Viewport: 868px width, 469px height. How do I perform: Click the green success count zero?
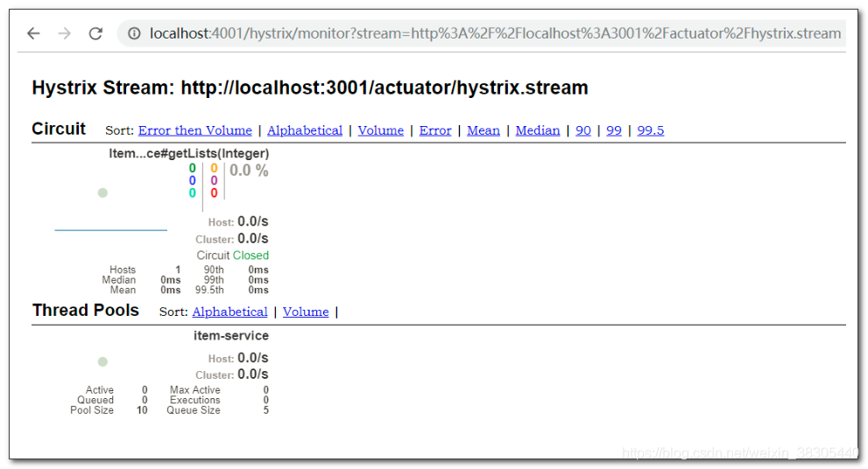(x=192, y=168)
